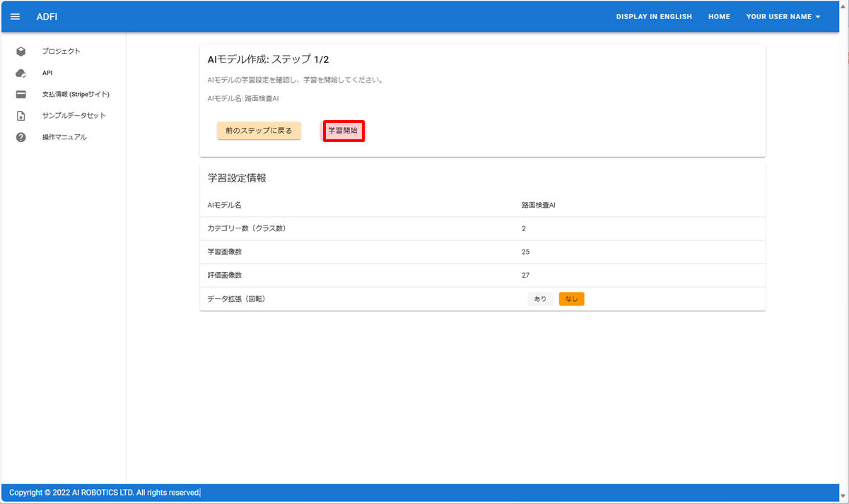The image size is (849, 504).
Task: Click DISPLAY IN ENGLISH link
Action: (654, 17)
